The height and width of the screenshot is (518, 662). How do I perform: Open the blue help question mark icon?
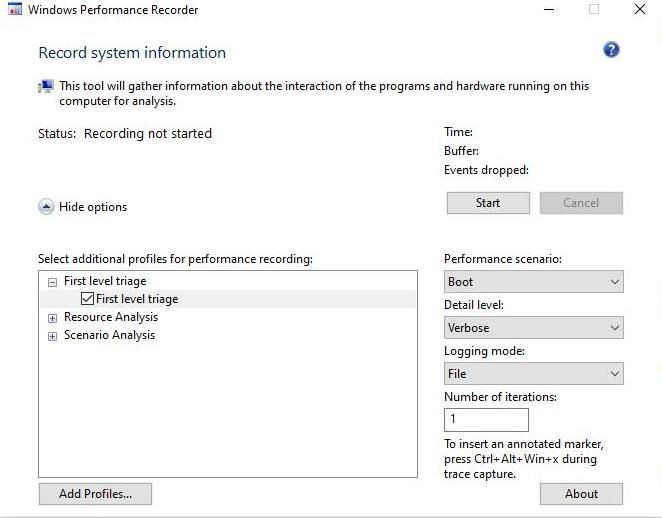[611, 50]
